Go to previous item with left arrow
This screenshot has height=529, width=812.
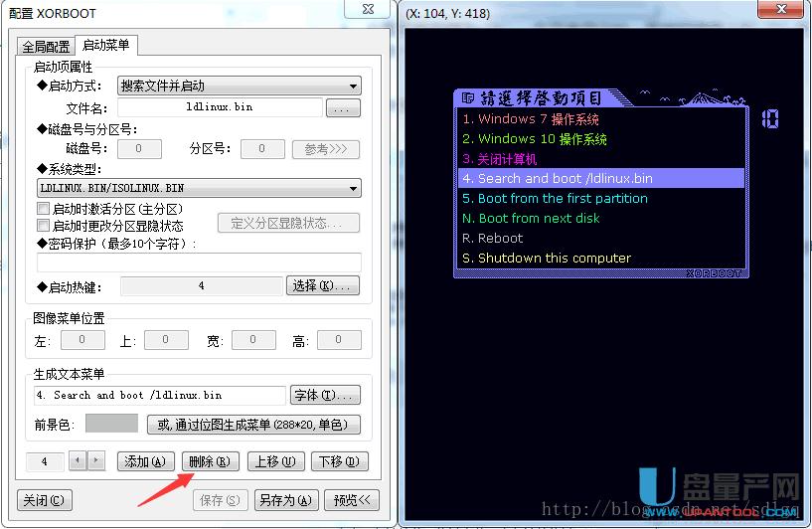78,460
